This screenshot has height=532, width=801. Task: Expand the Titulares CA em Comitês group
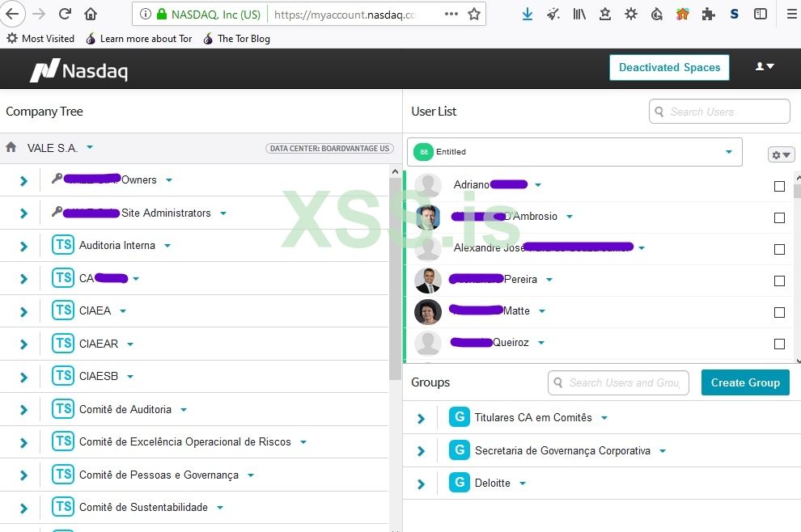420,418
